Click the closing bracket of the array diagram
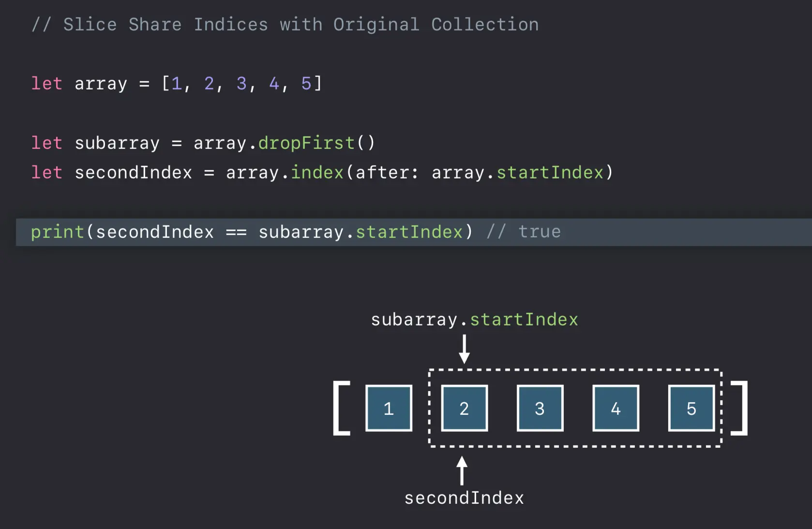Viewport: 812px width, 529px height. [x=739, y=408]
